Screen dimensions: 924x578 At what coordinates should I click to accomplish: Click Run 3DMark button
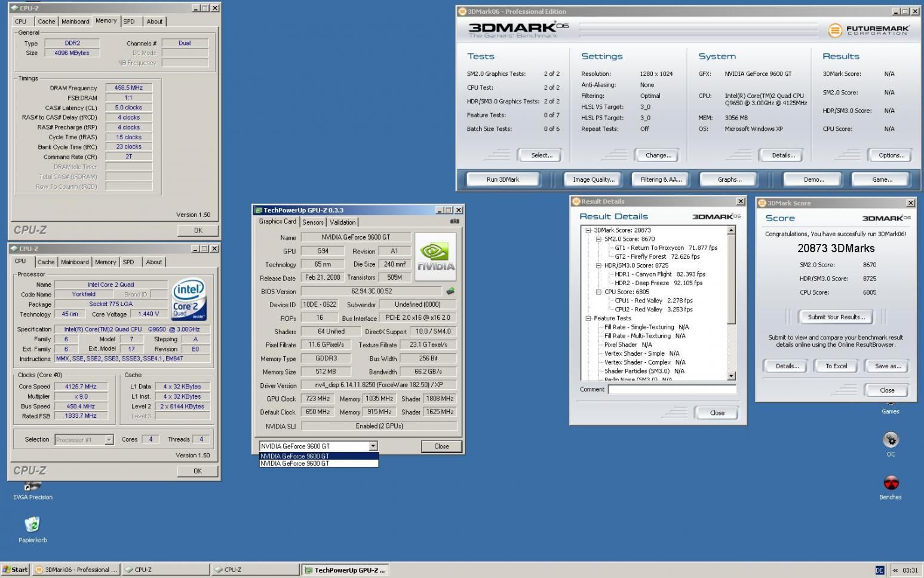(x=503, y=179)
